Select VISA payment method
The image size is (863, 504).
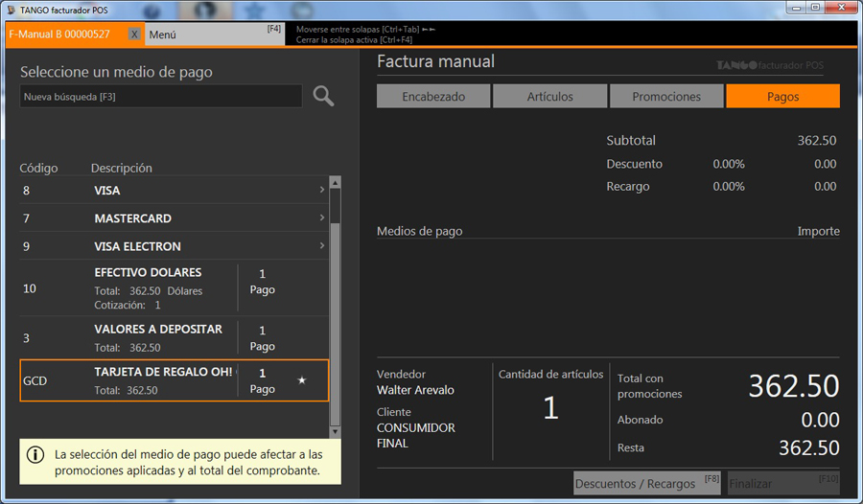[x=174, y=190]
